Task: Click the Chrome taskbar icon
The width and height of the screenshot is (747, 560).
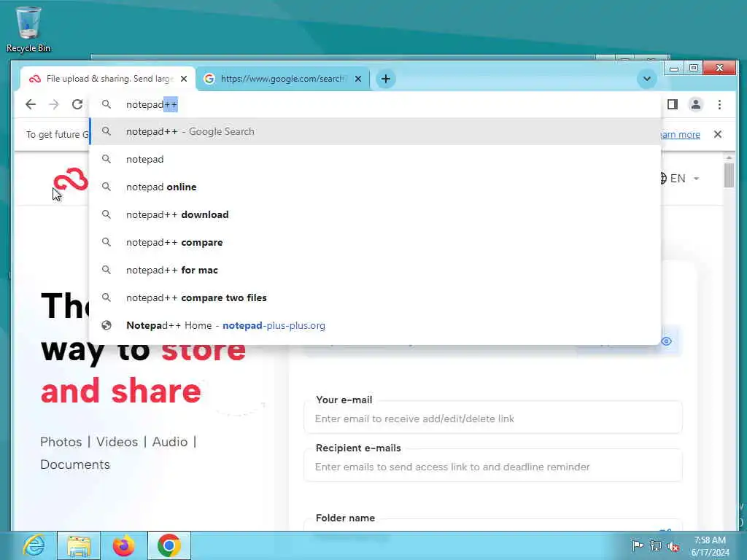Action: [x=169, y=545]
